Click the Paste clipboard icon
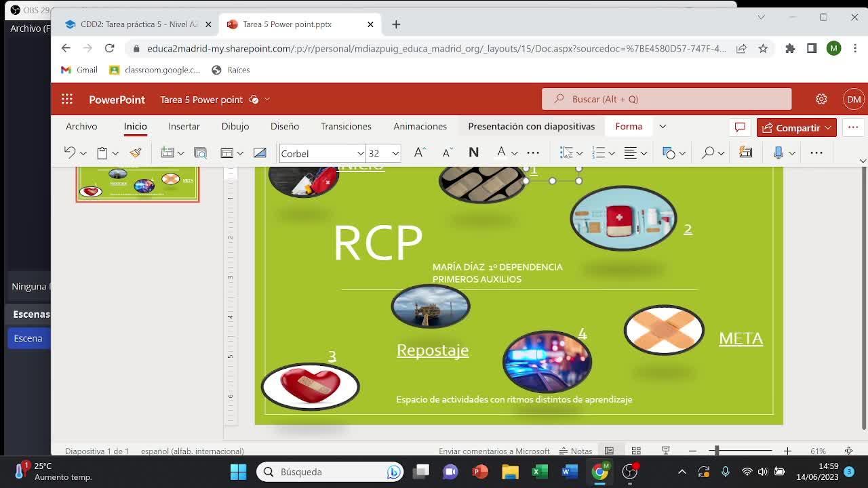868x488 pixels. (x=102, y=152)
